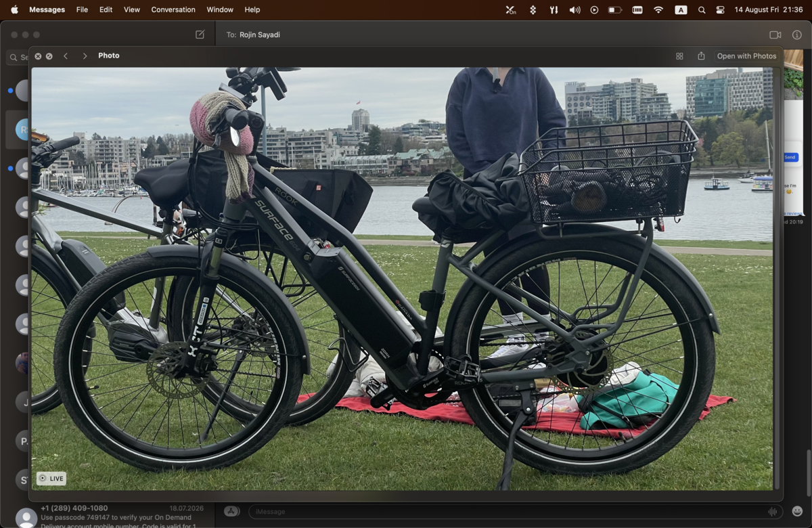Click the bicycle photo preview
812x528 pixels.
pyautogui.click(x=402, y=278)
